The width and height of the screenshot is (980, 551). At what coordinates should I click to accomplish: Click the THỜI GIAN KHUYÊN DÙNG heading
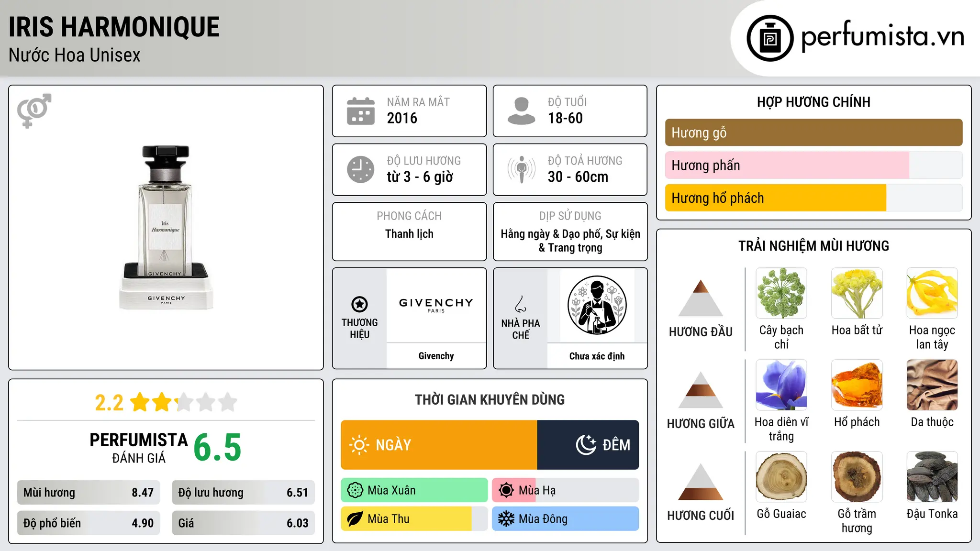coord(490,400)
